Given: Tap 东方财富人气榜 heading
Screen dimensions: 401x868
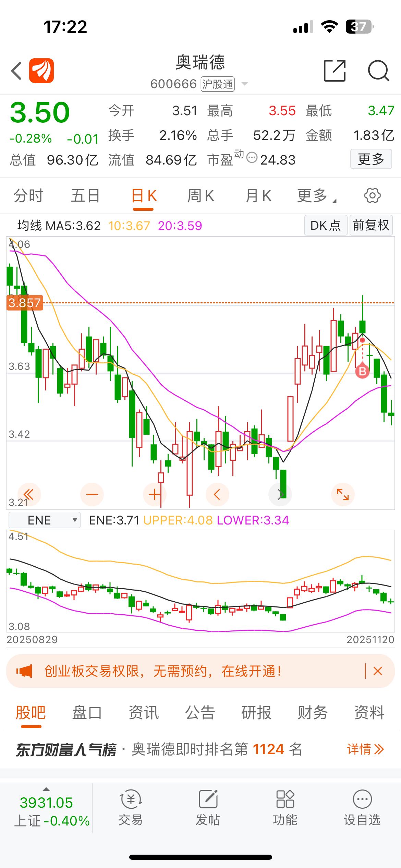Looking at the screenshot, I should click(66, 749).
